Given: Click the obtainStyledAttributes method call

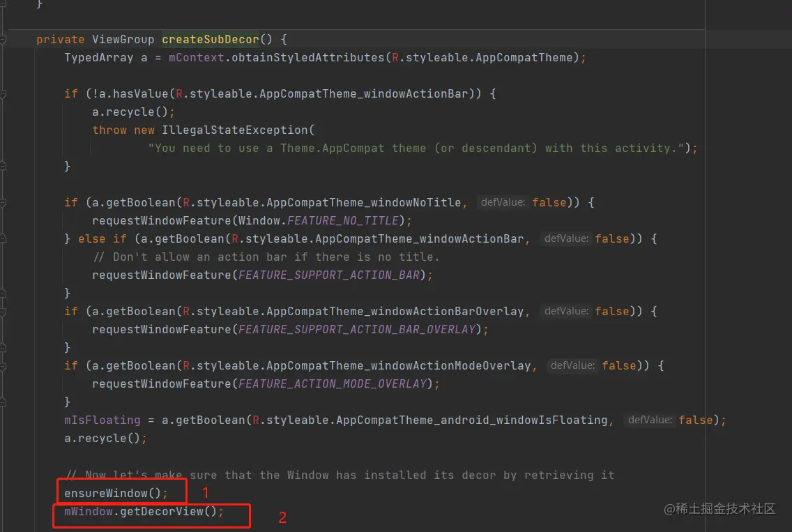Looking at the screenshot, I should point(307,58).
